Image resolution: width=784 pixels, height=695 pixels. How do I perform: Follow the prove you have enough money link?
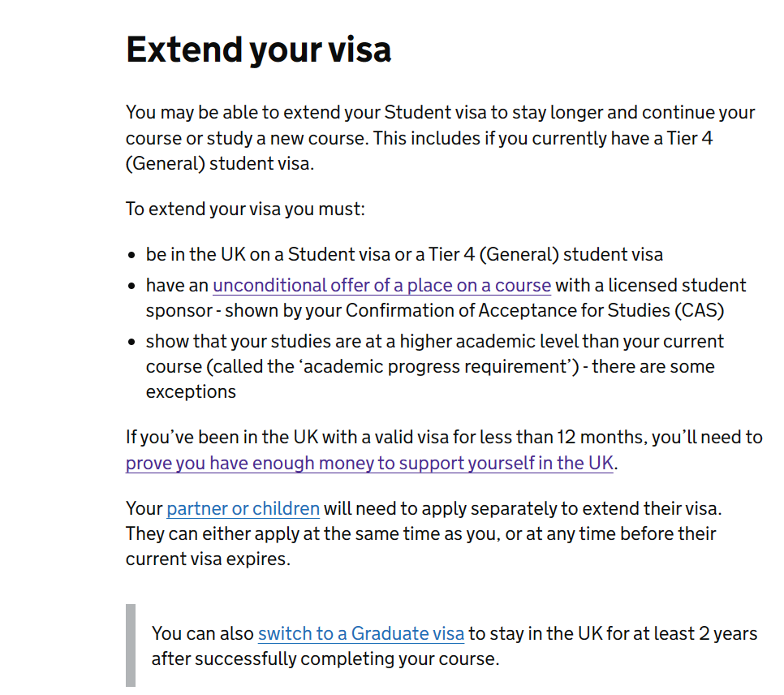point(369,463)
